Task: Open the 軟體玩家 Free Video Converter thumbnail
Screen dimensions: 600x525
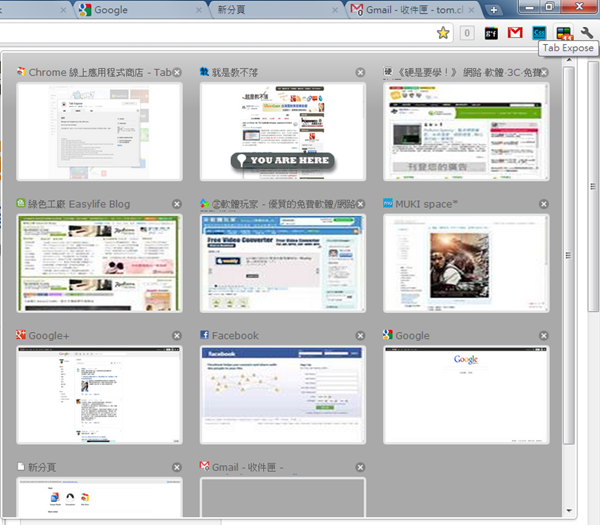Action: click(283, 263)
